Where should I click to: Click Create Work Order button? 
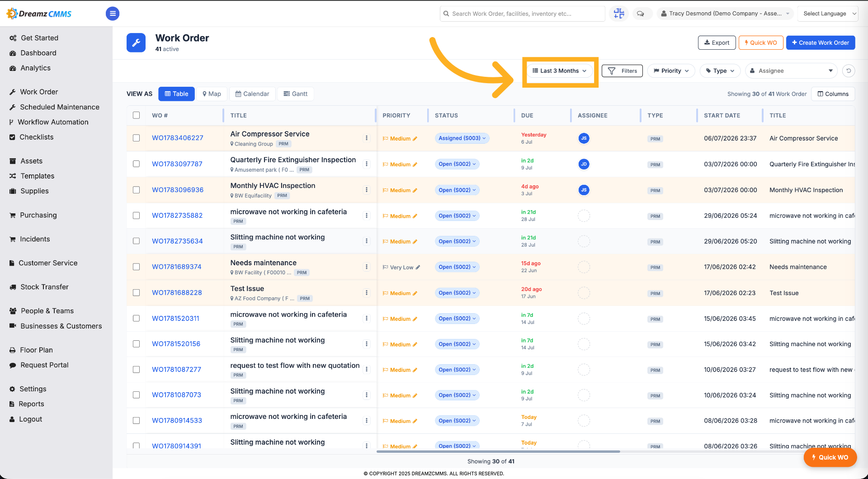coord(821,42)
